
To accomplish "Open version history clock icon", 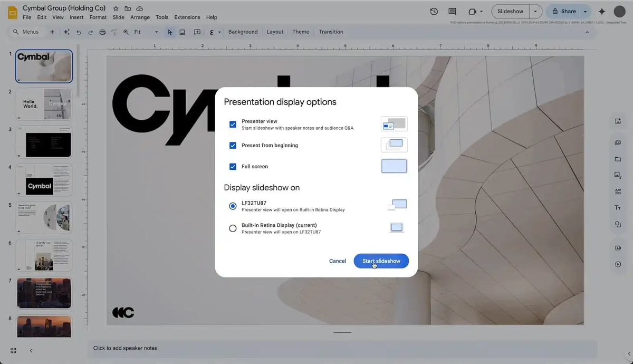I will tap(434, 11).
